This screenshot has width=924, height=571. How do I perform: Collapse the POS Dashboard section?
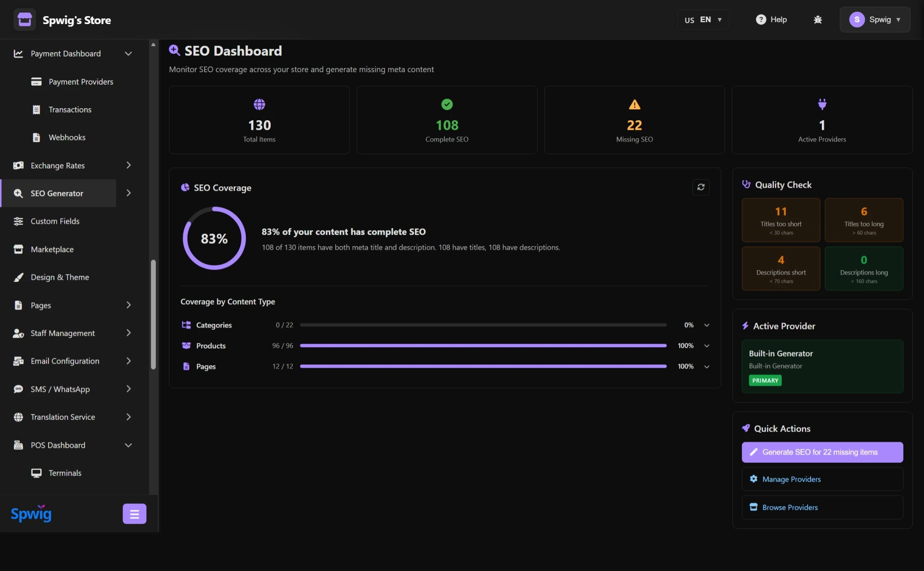[128, 445]
